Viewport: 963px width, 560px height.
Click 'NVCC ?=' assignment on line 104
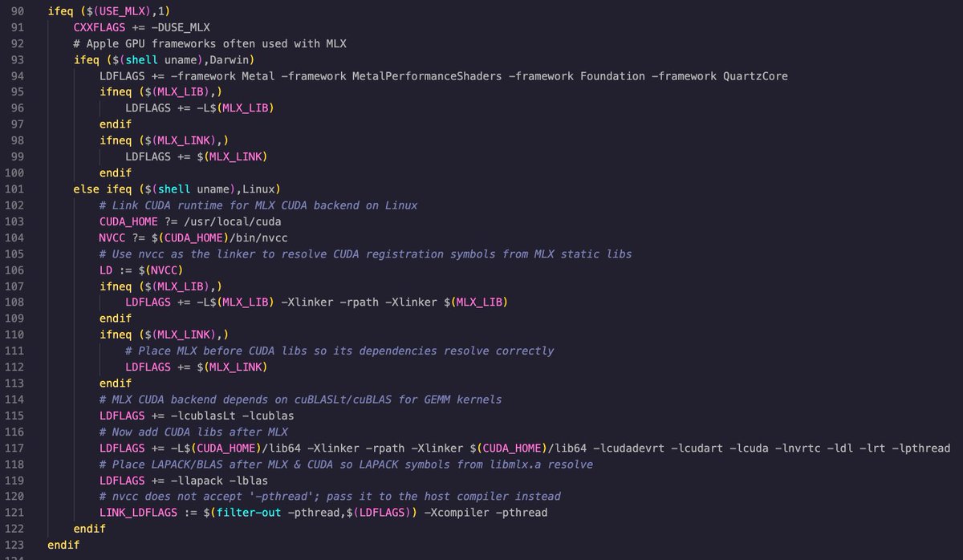point(122,237)
